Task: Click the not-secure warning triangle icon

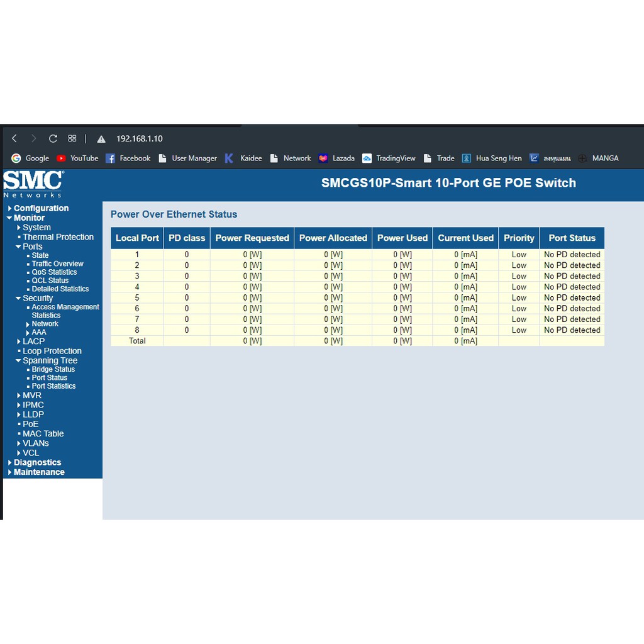Action: 101,139
